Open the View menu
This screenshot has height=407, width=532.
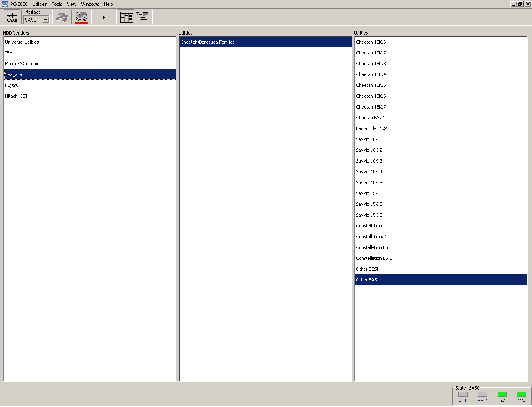[x=71, y=4]
